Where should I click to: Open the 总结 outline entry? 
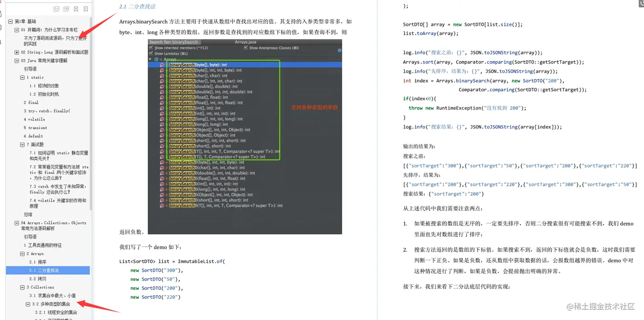(x=28, y=214)
